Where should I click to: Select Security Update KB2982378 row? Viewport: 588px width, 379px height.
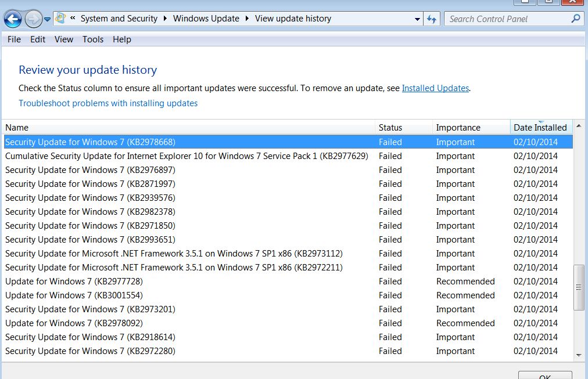288,212
